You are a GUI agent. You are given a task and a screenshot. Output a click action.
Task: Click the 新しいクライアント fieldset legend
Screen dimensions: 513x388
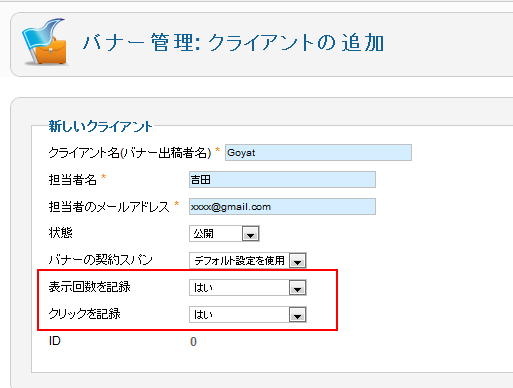click(x=100, y=126)
